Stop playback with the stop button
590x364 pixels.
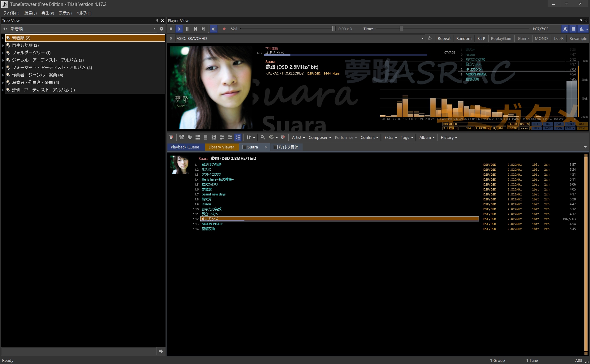point(171,29)
